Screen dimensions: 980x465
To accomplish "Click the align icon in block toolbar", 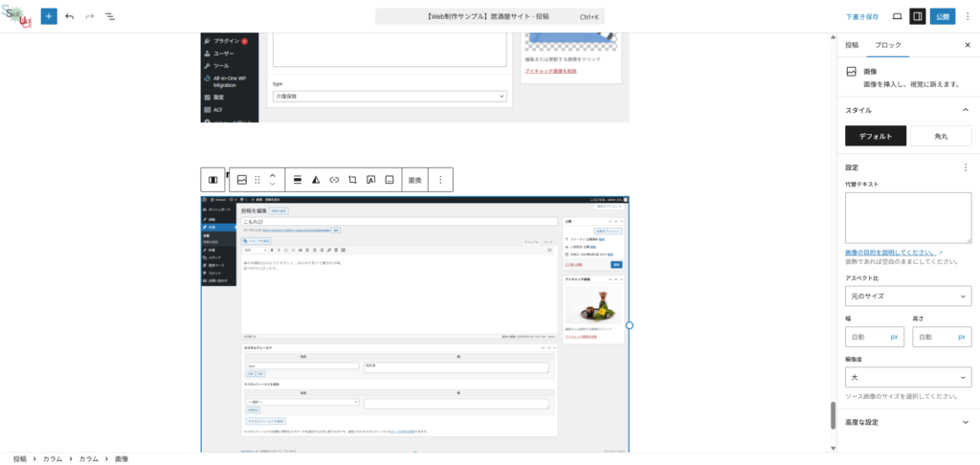I will click(x=298, y=180).
